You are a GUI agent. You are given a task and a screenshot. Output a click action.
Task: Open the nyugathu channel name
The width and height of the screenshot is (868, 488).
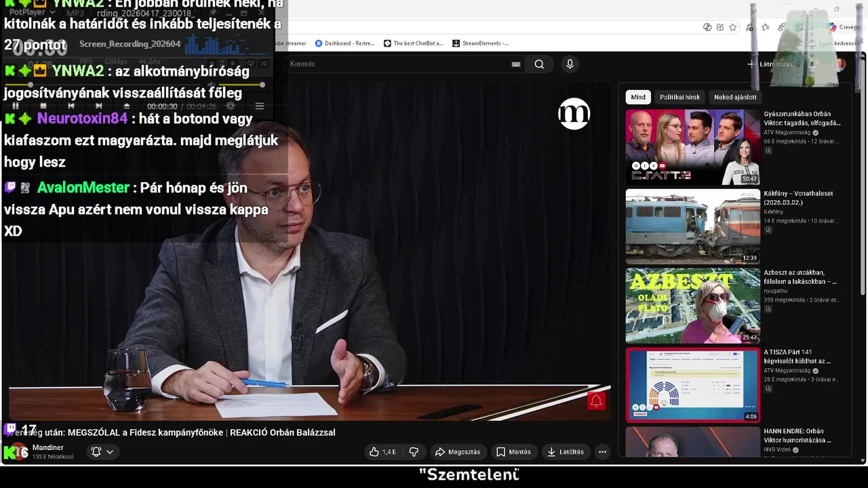[x=775, y=291]
